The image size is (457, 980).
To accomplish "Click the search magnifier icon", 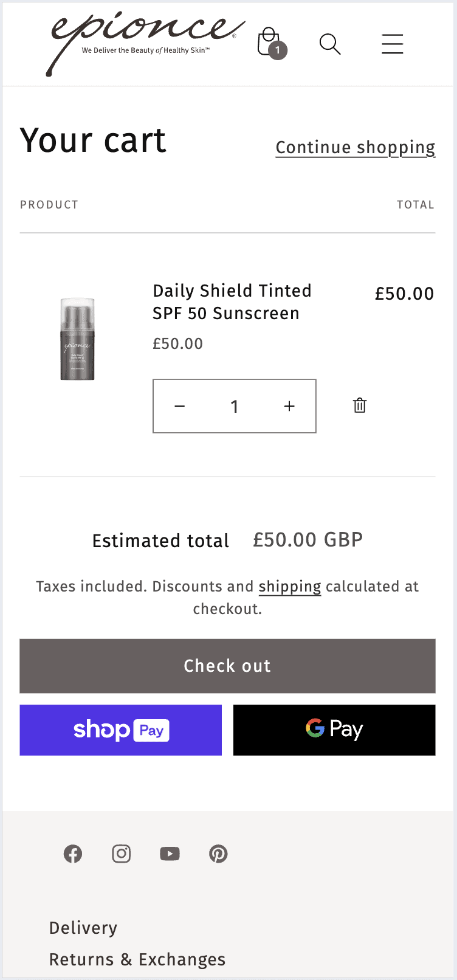I will pyautogui.click(x=329, y=44).
